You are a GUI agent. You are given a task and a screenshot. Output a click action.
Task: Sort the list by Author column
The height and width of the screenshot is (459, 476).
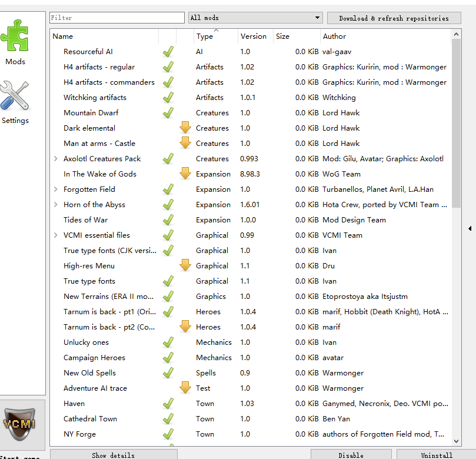(x=385, y=36)
